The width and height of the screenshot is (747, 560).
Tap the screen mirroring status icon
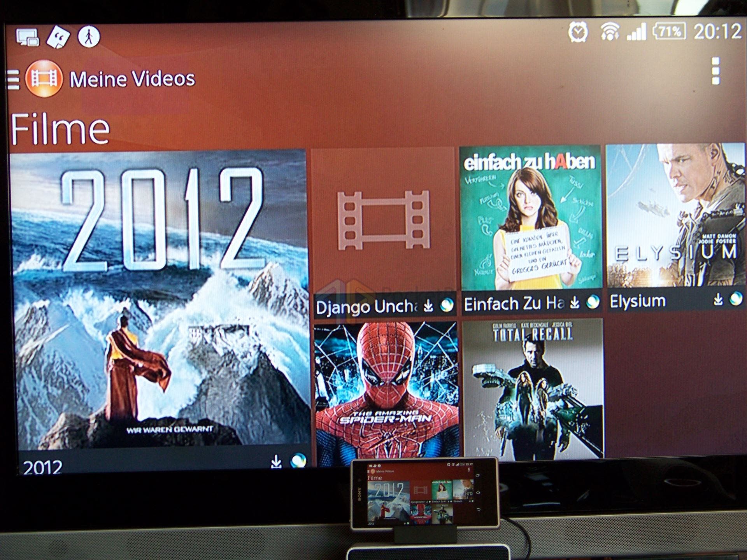click(27, 38)
